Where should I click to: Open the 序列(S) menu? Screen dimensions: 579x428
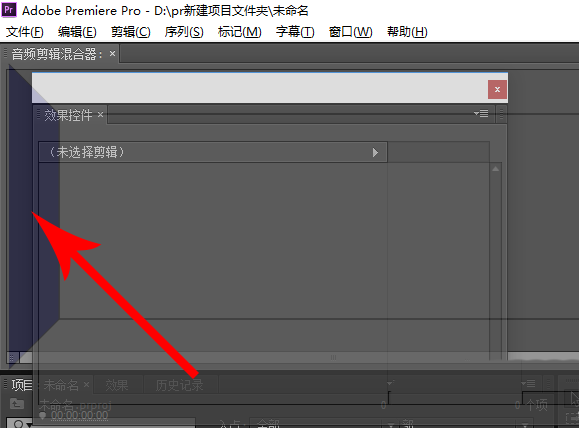coord(184,32)
